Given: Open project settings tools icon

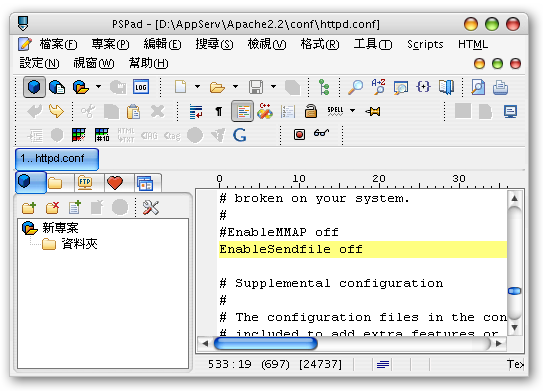Looking at the screenshot, I should [151, 207].
